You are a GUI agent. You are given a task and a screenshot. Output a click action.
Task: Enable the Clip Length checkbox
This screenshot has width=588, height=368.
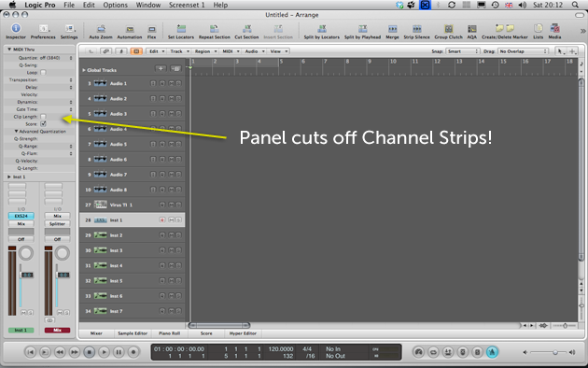[x=43, y=117]
